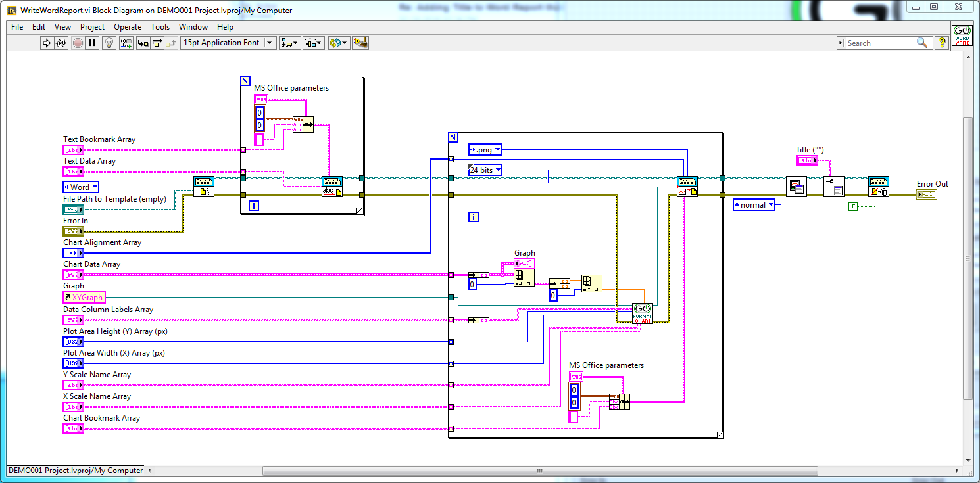The width and height of the screenshot is (980, 483).
Task: Select the Bundle node in second loop
Action: [620, 402]
